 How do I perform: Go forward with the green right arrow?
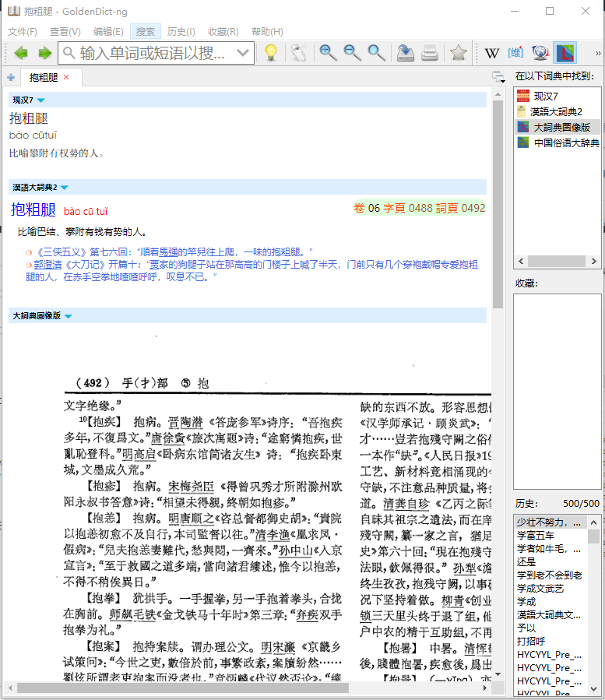44,53
